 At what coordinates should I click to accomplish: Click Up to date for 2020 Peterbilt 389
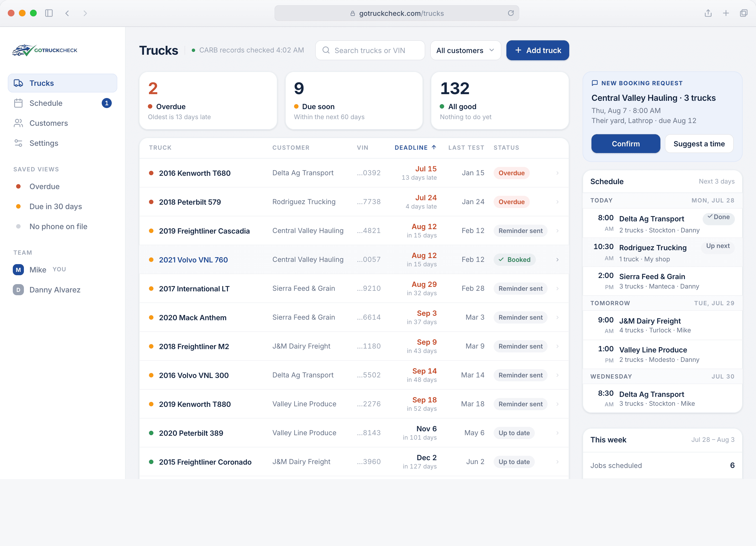coord(514,433)
